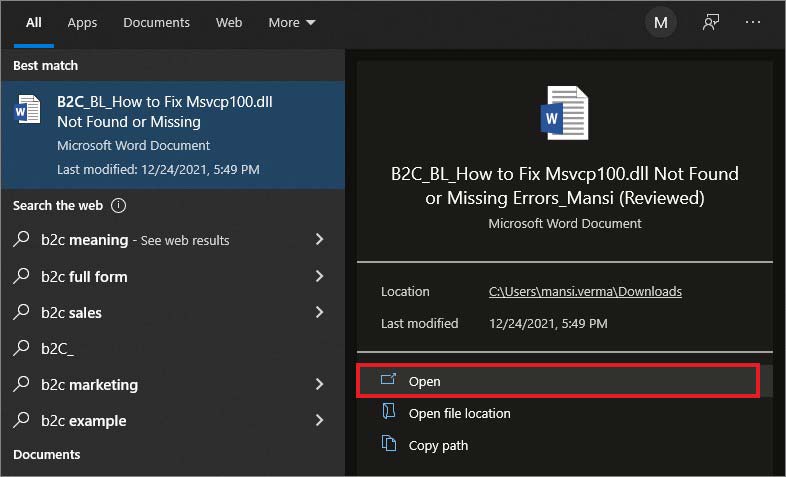Switch to the Apps search tab

point(82,23)
